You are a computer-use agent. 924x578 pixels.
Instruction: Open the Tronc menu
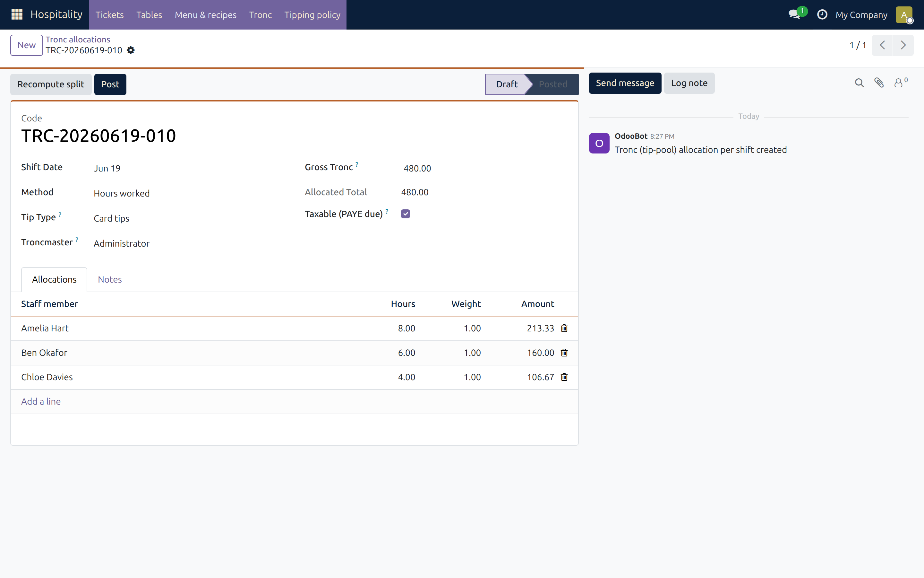[x=261, y=14]
